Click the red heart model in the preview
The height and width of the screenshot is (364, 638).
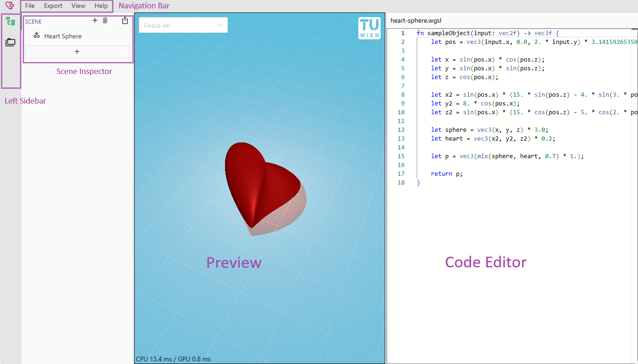[x=262, y=185]
